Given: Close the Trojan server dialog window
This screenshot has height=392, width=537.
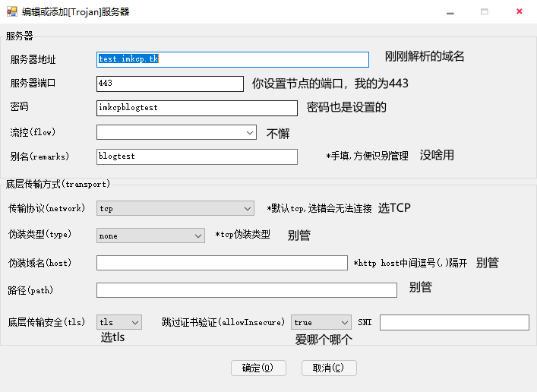Looking at the screenshot, I should pos(519,11).
